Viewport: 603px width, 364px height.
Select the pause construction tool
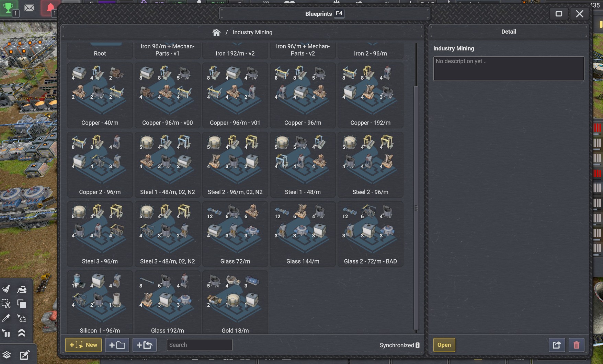6,333
